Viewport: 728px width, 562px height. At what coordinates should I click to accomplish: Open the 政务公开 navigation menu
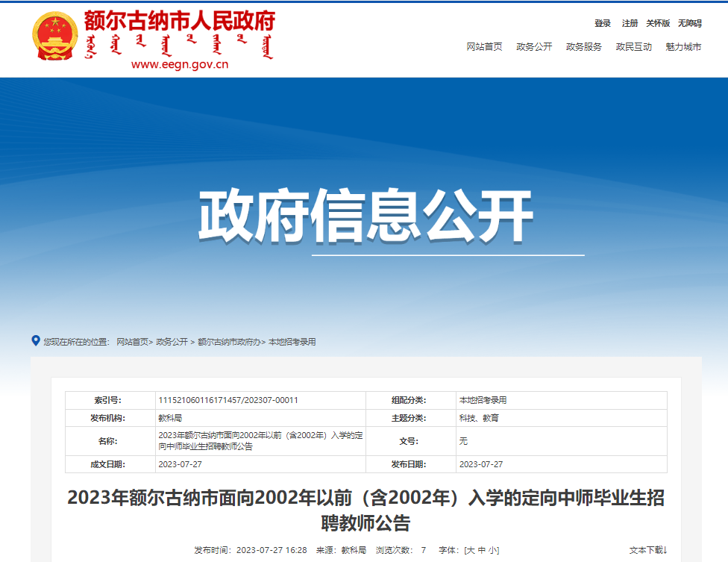[534, 47]
